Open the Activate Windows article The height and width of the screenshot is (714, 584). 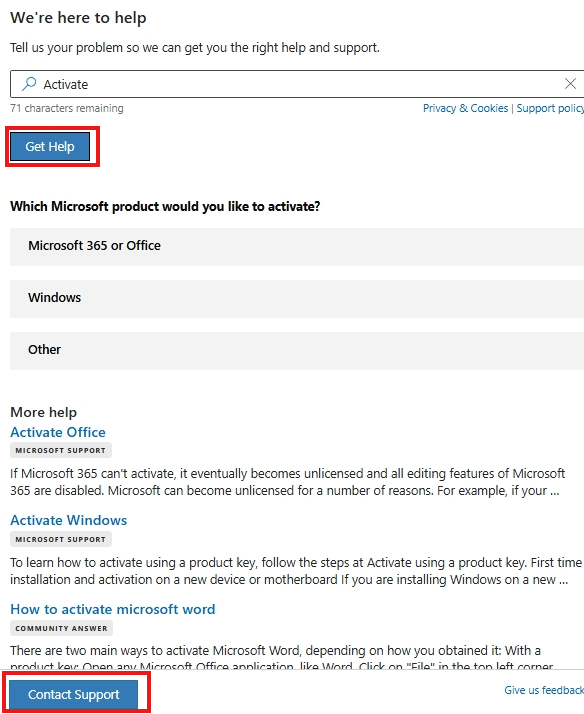click(69, 520)
